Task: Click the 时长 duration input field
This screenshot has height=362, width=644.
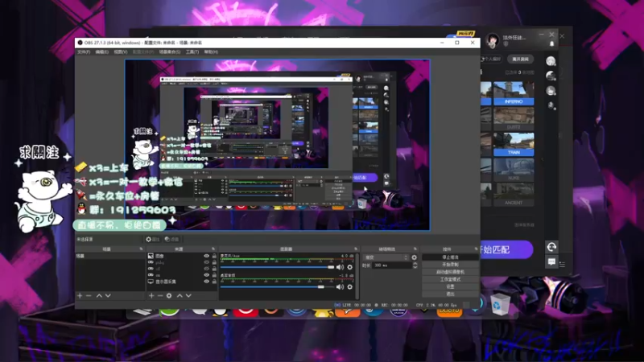Action: pos(392,265)
